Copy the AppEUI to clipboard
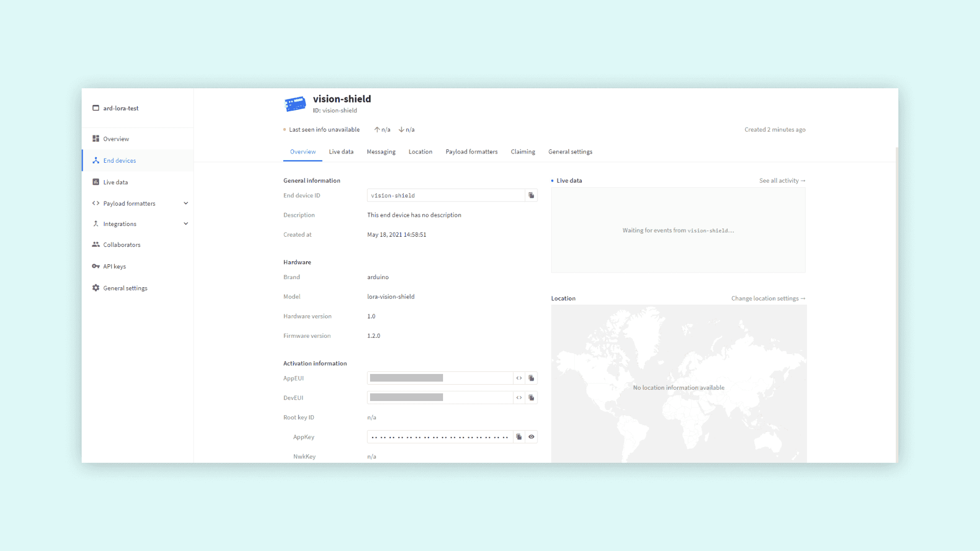This screenshot has height=551, width=980. (531, 378)
